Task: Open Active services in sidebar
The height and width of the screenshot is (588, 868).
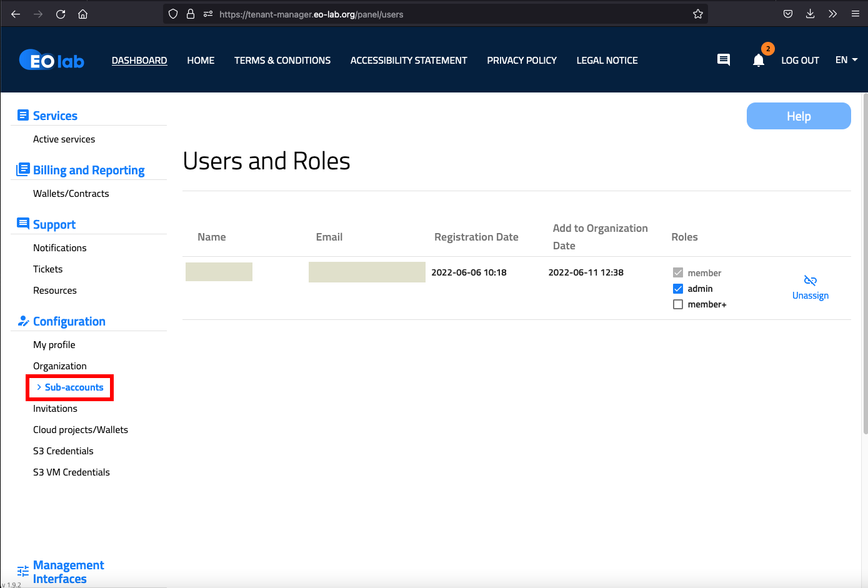Action: click(x=64, y=139)
